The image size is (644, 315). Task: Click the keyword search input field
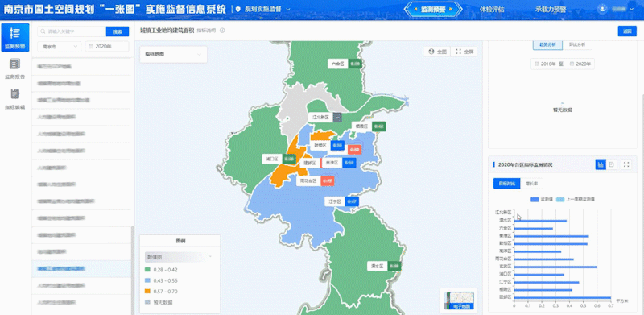pos(72,31)
